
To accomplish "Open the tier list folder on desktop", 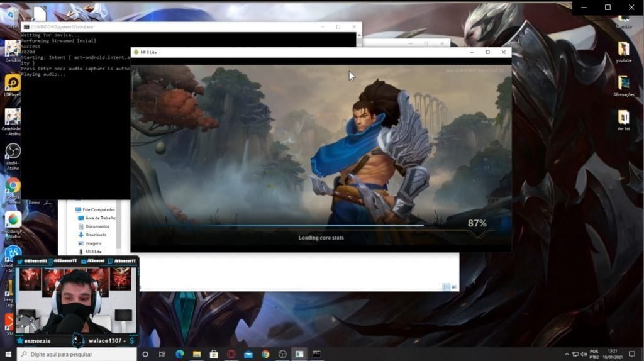I will point(623,118).
